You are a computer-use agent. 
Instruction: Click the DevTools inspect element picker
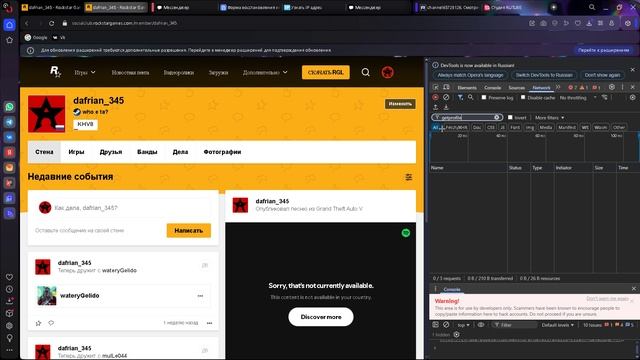tap(436, 87)
